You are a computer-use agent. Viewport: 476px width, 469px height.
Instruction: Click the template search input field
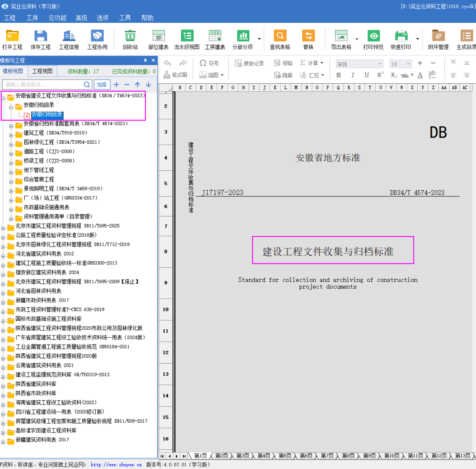43,85
